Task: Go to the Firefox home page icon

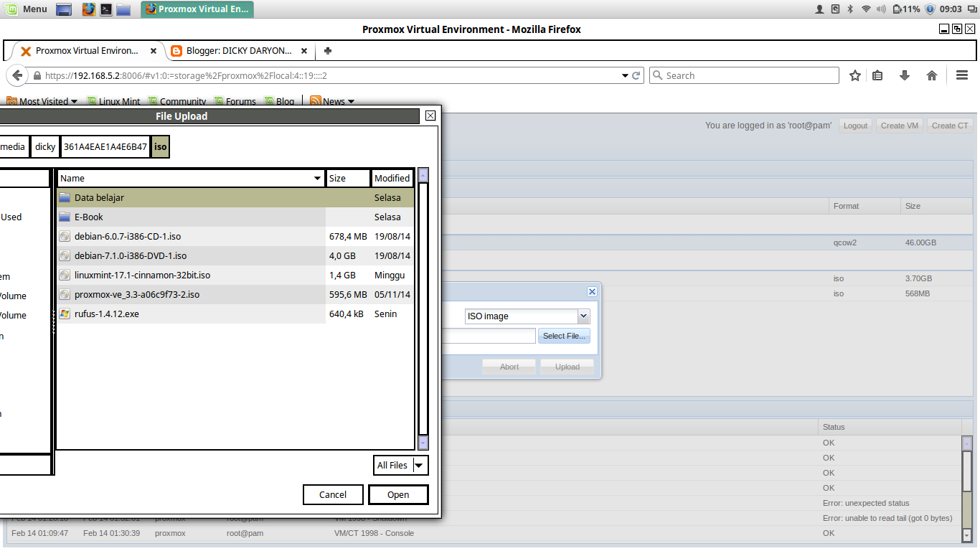Action: [932, 75]
